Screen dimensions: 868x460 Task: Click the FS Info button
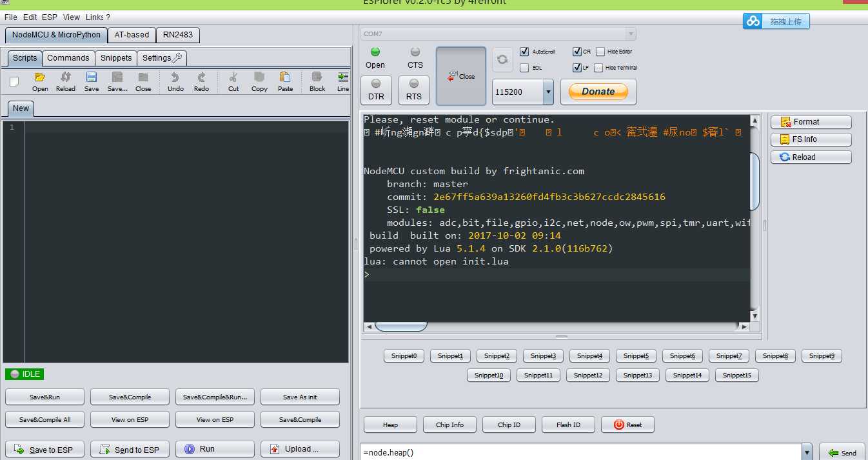coord(811,139)
